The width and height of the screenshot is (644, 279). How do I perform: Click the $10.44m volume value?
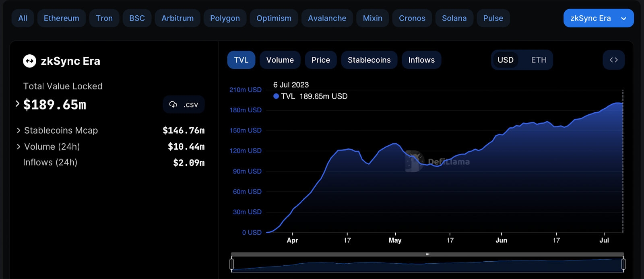(x=186, y=147)
